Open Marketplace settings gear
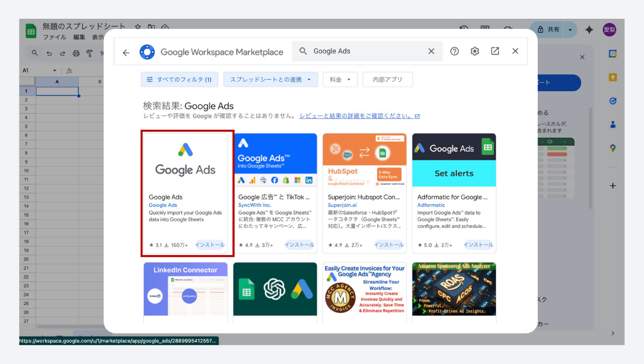The height and width of the screenshot is (364, 644). (474, 51)
